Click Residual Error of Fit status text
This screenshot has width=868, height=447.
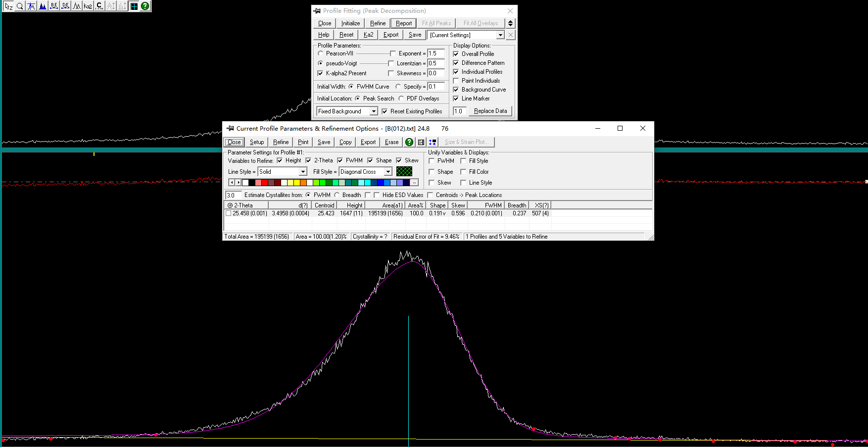(426, 237)
